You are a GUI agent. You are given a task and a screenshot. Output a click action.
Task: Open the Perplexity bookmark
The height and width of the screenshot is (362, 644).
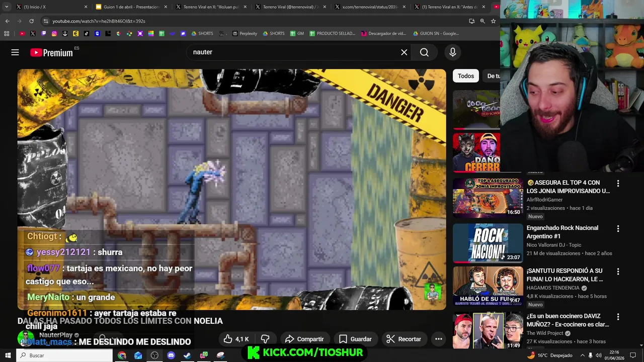coord(245,34)
